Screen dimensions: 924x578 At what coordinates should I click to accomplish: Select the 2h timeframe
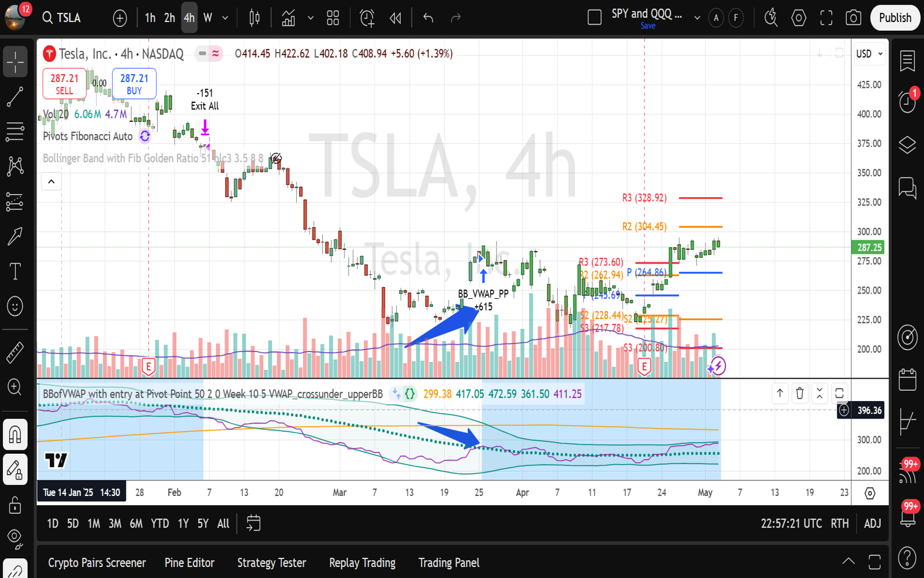click(170, 18)
